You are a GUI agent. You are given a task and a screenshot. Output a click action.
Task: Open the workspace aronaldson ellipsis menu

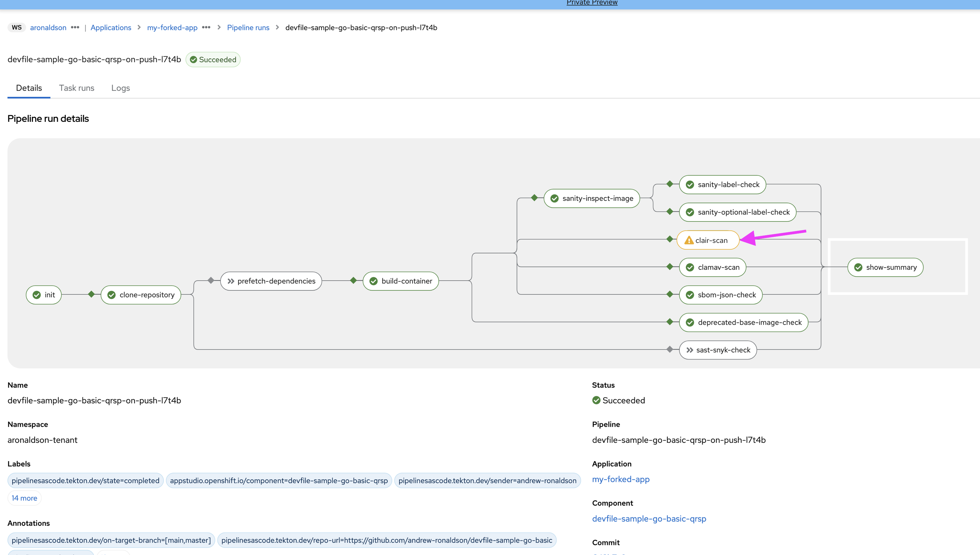(75, 28)
